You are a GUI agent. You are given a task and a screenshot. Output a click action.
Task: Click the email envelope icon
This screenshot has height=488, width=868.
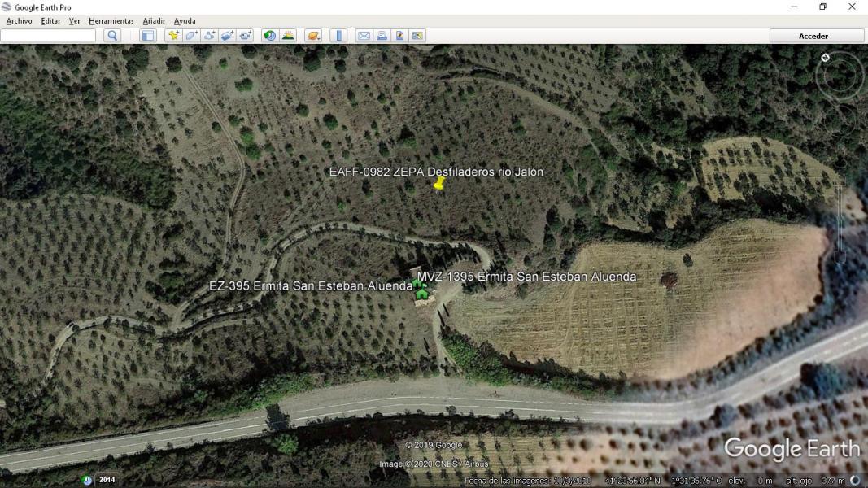click(x=364, y=36)
